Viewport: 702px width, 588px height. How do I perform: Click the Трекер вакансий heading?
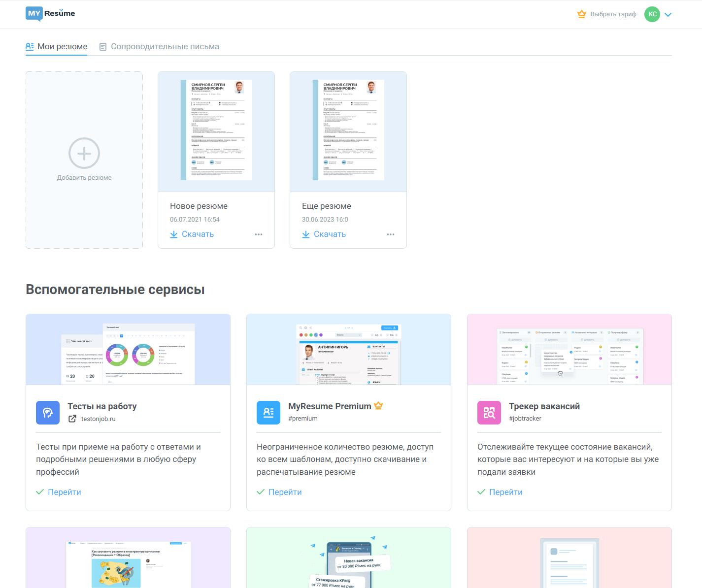click(x=544, y=406)
